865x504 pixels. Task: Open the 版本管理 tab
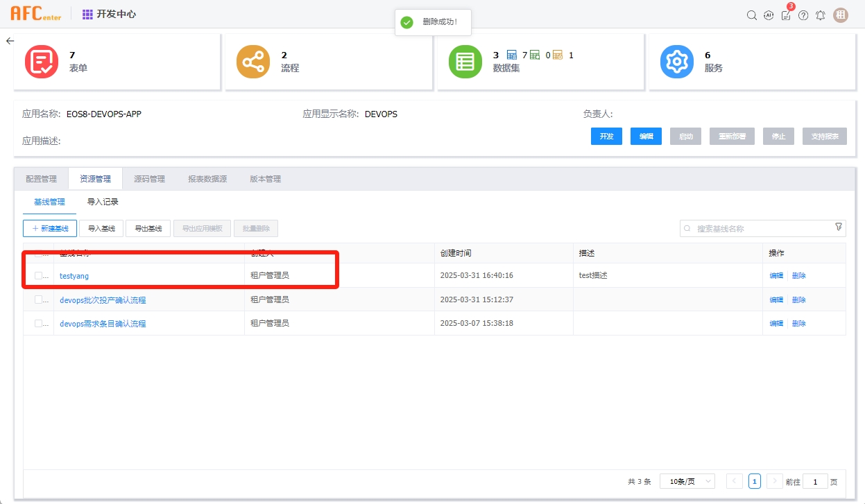(x=265, y=179)
